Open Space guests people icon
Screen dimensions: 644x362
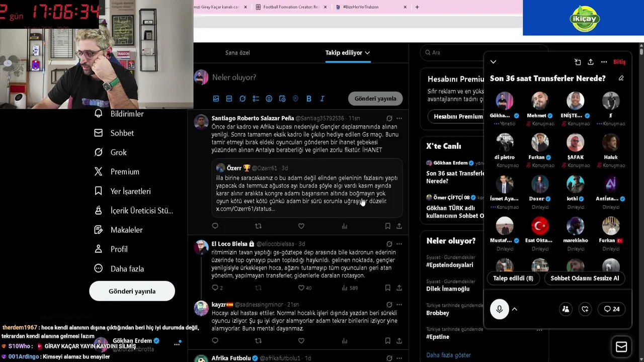[566, 309]
